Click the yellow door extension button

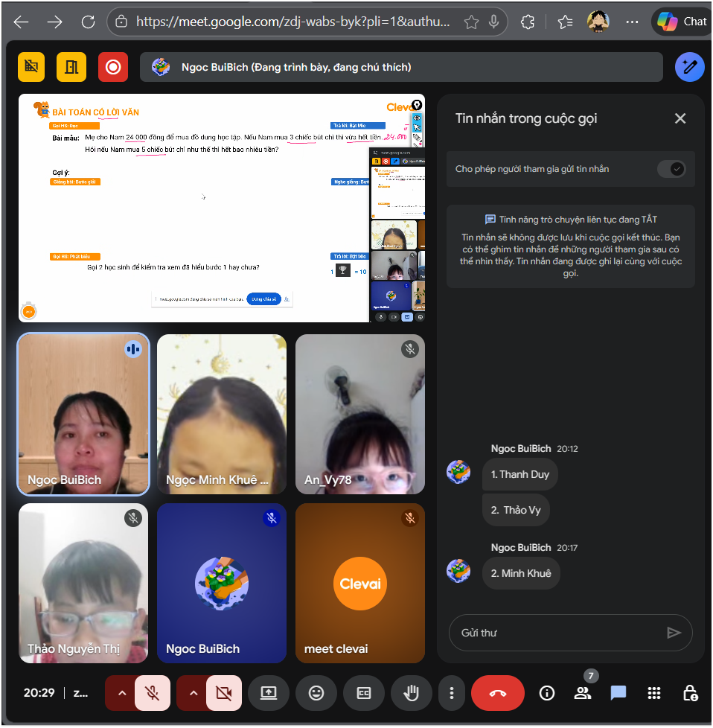[x=71, y=67]
